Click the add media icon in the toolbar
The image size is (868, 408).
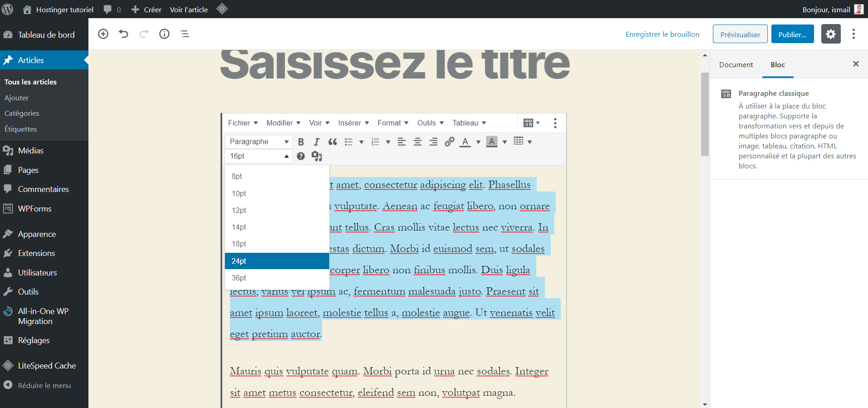(x=317, y=157)
